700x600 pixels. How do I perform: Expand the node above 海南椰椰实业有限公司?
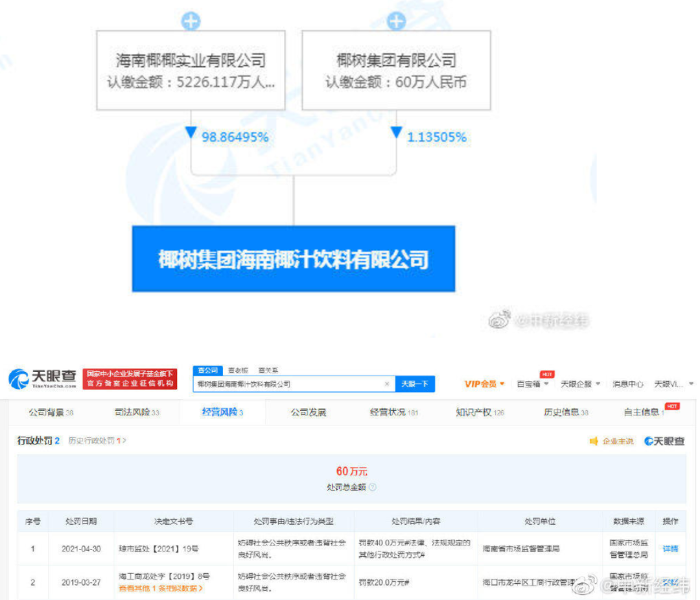pos(191,21)
